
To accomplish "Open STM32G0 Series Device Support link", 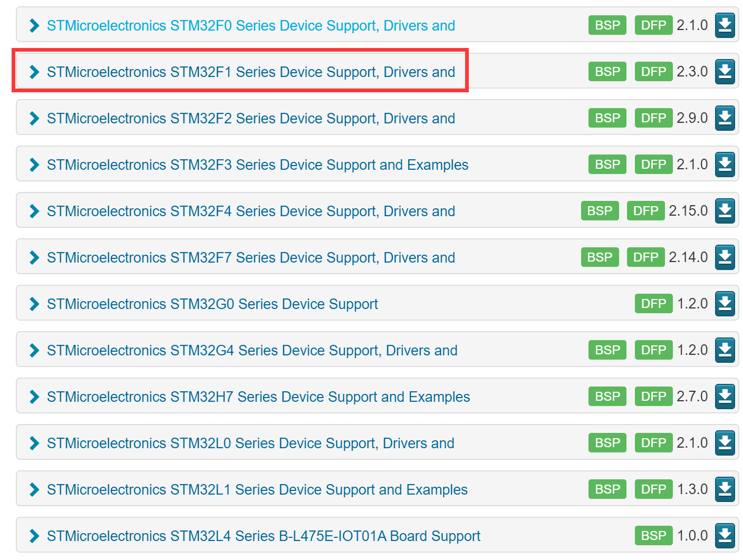I will tap(213, 304).
